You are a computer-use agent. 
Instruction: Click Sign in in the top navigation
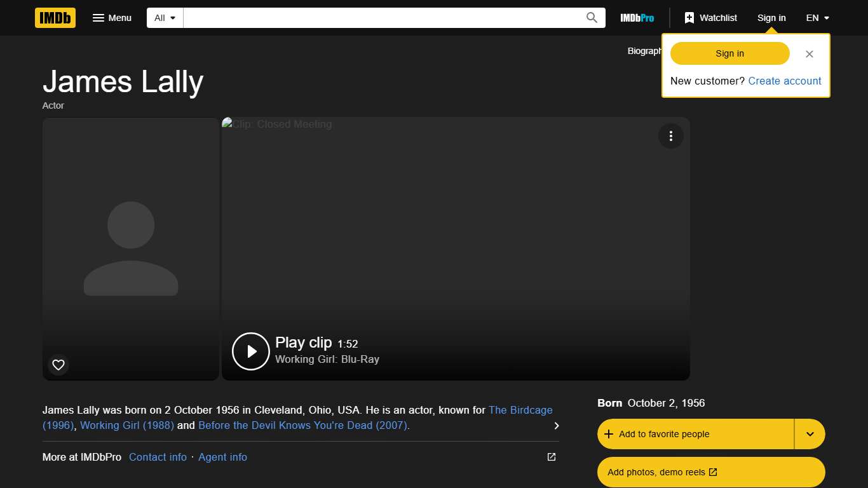click(771, 18)
